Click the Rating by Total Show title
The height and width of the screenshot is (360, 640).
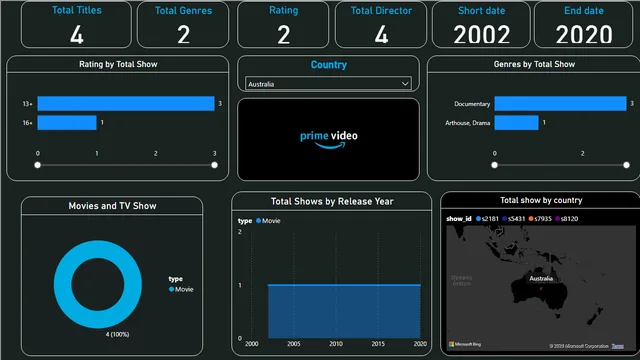tap(118, 64)
